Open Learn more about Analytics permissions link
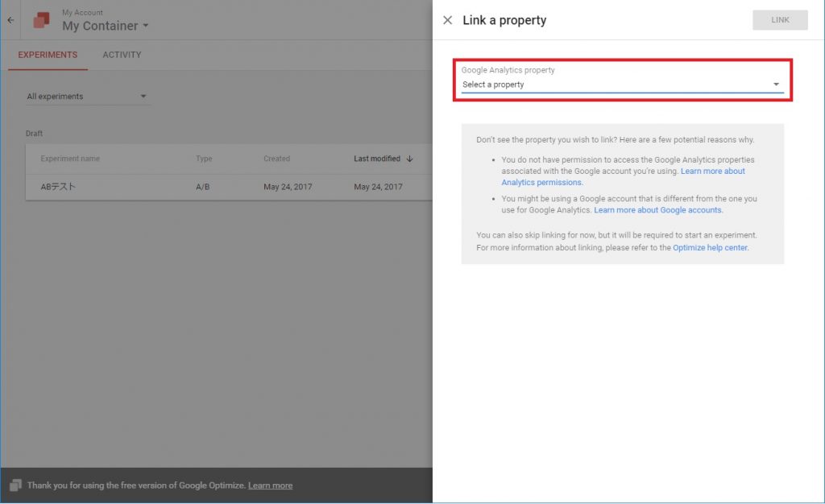 coord(623,176)
